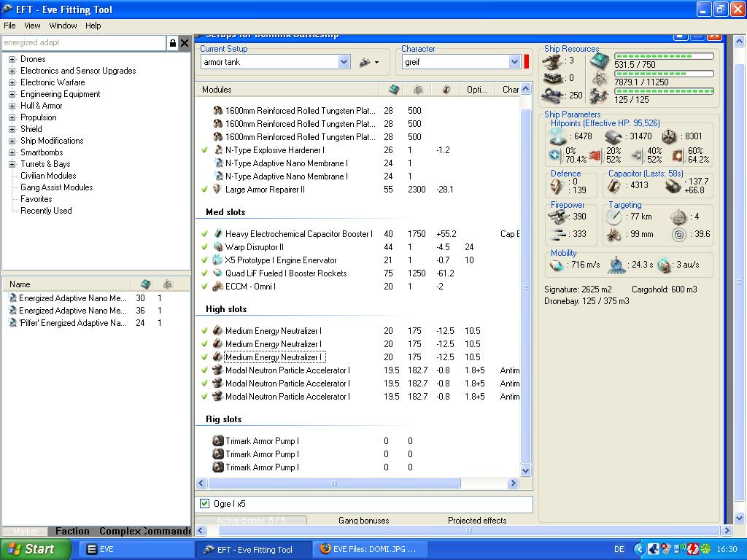747x560 pixels.
Task: Open the Window menu
Action: 63,26
